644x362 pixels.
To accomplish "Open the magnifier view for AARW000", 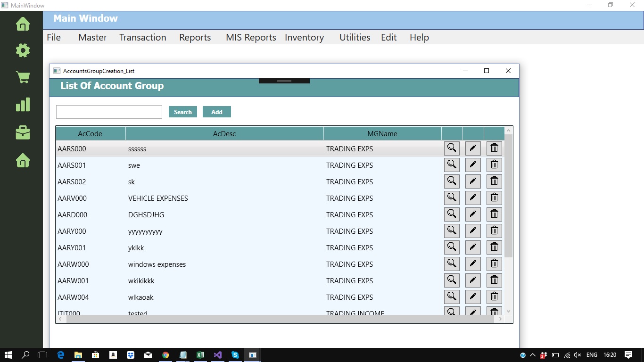I will tap(451, 263).
